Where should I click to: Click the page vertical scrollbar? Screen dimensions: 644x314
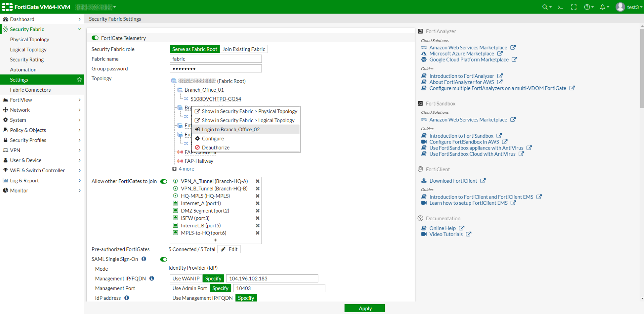(642, 69)
